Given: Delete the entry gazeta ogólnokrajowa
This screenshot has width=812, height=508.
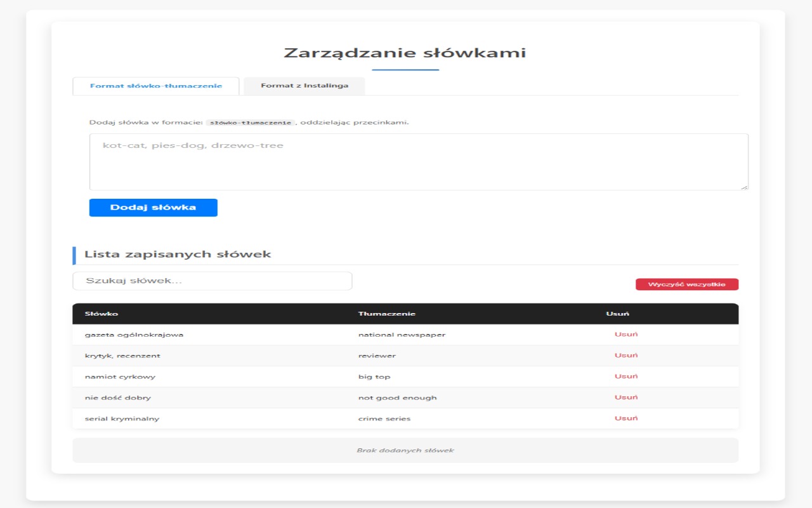Looking at the screenshot, I should pos(625,334).
